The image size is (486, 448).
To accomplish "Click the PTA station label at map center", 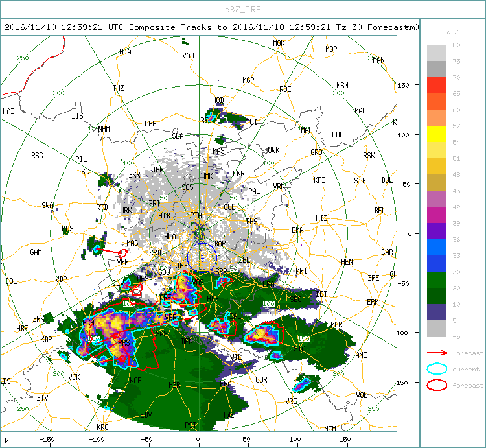I will [x=196, y=215].
